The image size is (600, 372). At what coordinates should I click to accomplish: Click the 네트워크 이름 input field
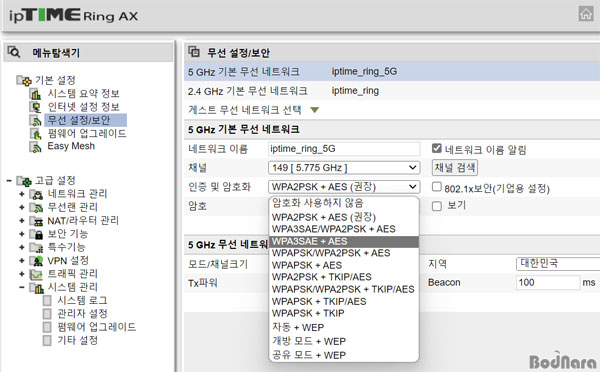(344, 148)
